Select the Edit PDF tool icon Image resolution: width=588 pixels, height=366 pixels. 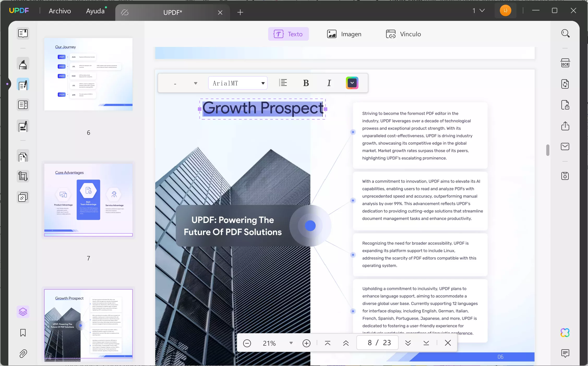pyautogui.click(x=23, y=84)
